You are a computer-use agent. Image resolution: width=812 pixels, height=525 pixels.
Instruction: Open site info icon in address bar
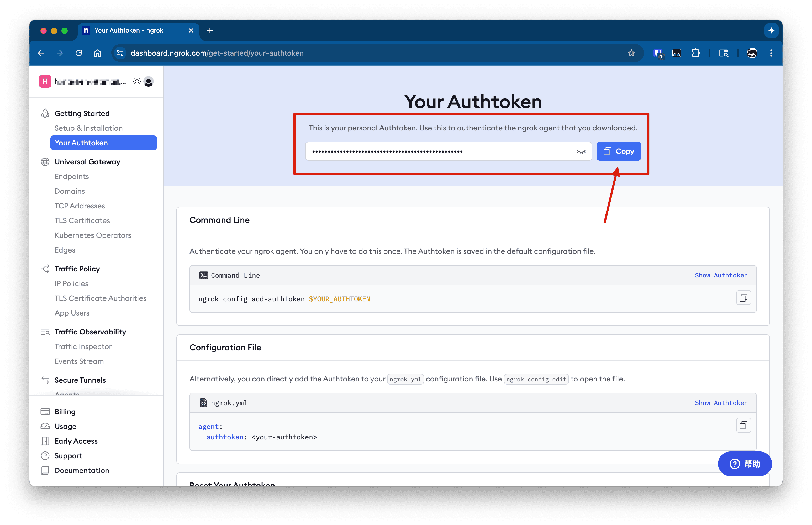pyautogui.click(x=120, y=53)
